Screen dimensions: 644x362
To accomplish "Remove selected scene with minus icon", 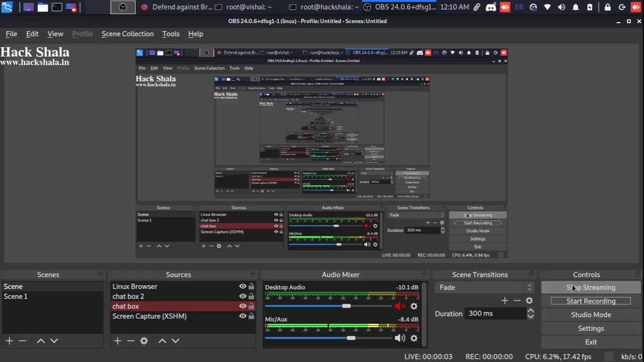I will click(22, 341).
